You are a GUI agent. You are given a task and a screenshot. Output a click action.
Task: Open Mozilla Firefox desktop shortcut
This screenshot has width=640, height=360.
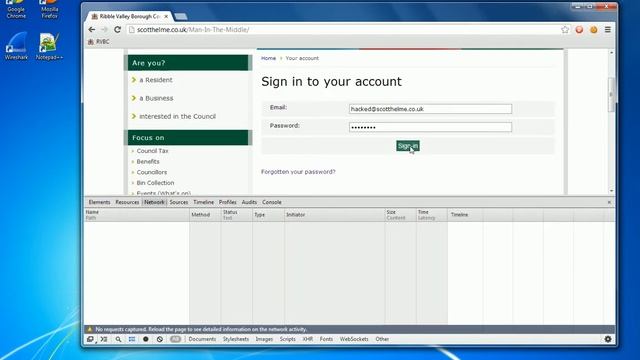(x=49, y=9)
